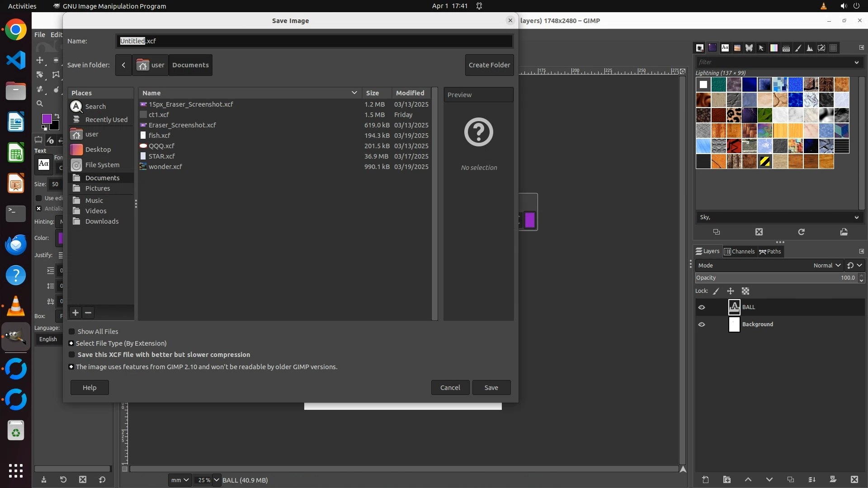Open the layer Mode Normal dropdown
The height and width of the screenshot is (488, 868).
click(x=826, y=266)
